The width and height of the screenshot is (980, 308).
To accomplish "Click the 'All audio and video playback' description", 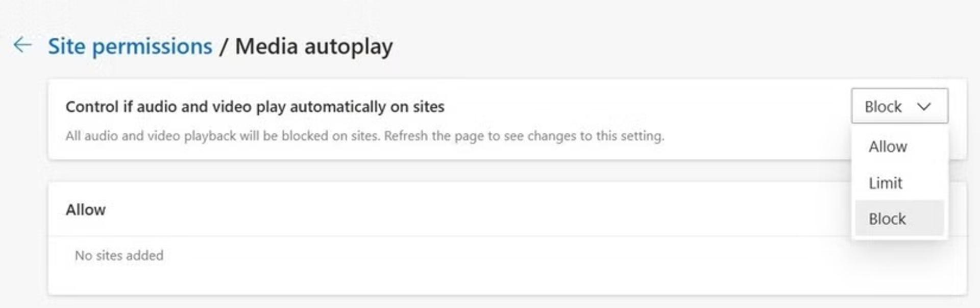I will 223,136.
